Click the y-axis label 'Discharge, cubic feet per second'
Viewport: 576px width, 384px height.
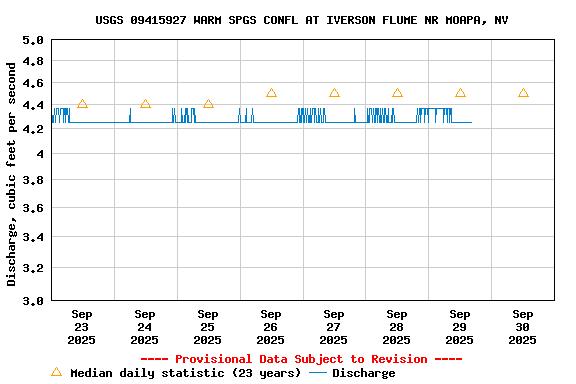pos(11,174)
